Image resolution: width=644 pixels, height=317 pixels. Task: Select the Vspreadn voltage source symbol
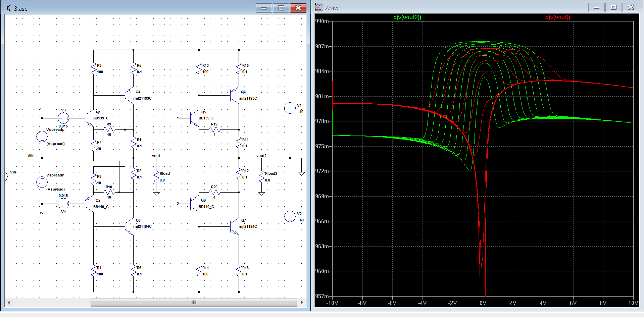click(42, 182)
